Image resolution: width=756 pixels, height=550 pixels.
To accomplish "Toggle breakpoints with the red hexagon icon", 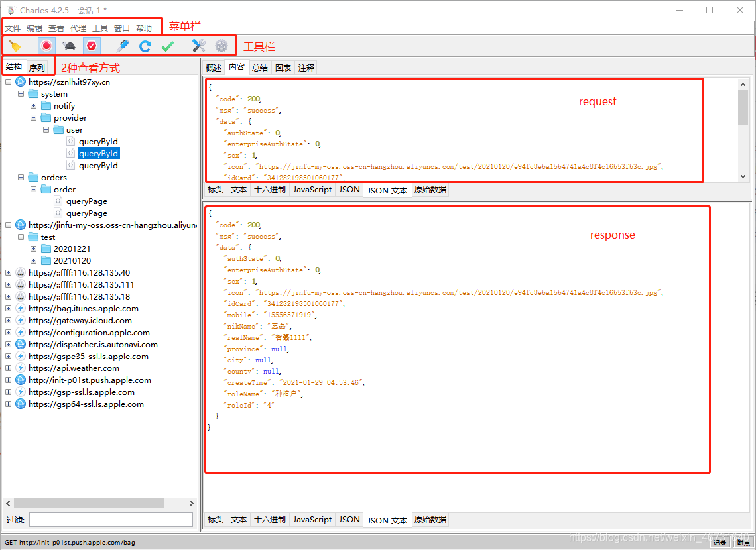I will pyautogui.click(x=92, y=46).
